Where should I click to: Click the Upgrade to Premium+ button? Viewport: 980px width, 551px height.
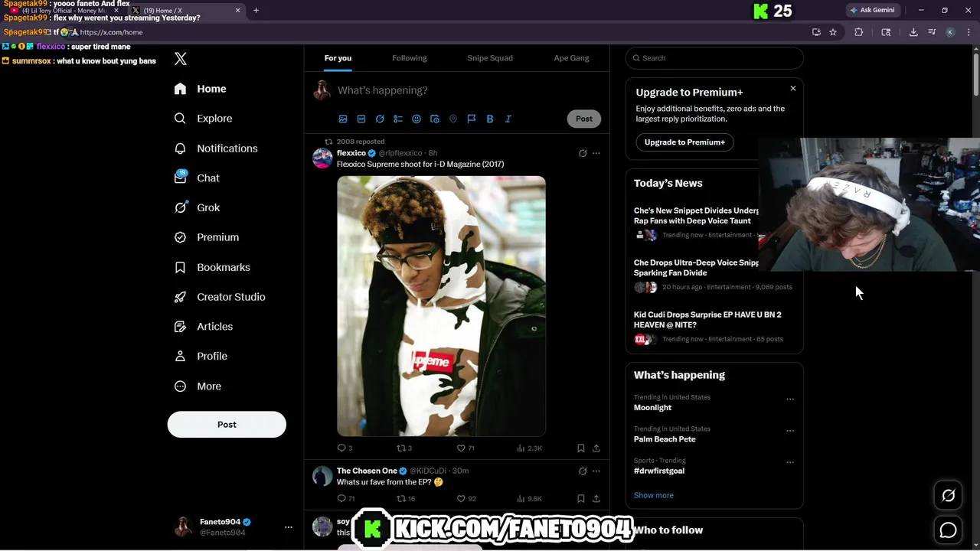click(684, 142)
